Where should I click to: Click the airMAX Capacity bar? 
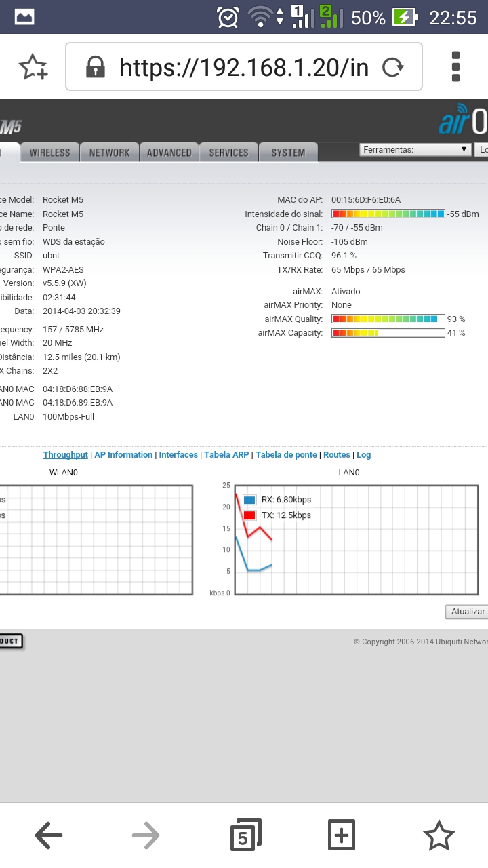tap(388, 333)
